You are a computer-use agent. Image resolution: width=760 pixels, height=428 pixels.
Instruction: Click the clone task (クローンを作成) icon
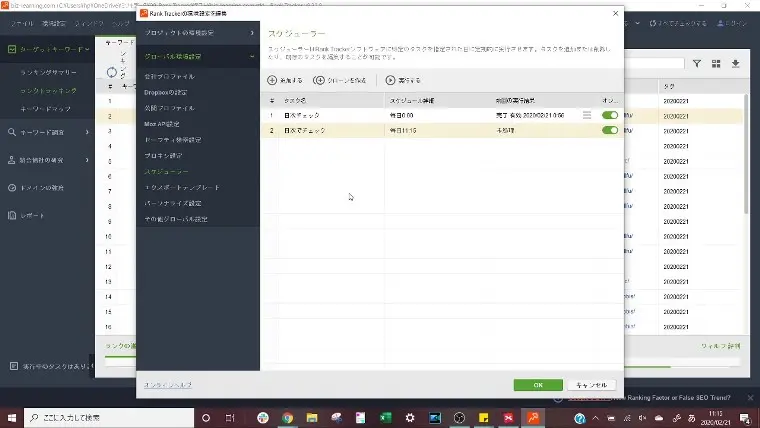[319, 80]
